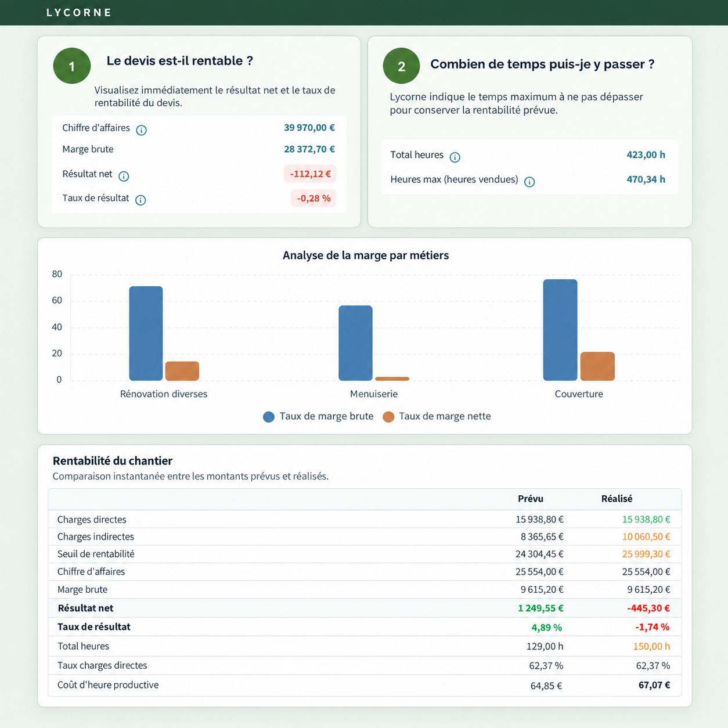Screen dimensions: 728x728
Task: Click the red value -445,30 €
Action: click(x=648, y=608)
